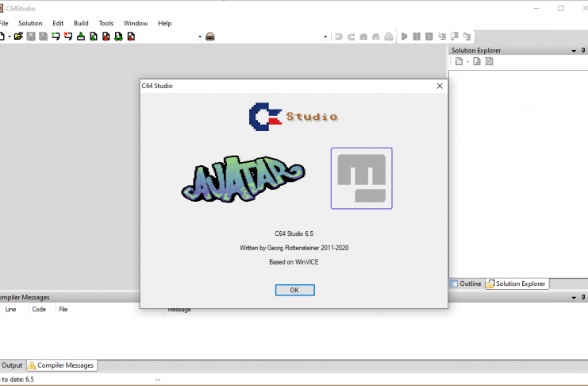Click the Line column header
588x386 pixels.
tap(10, 310)
